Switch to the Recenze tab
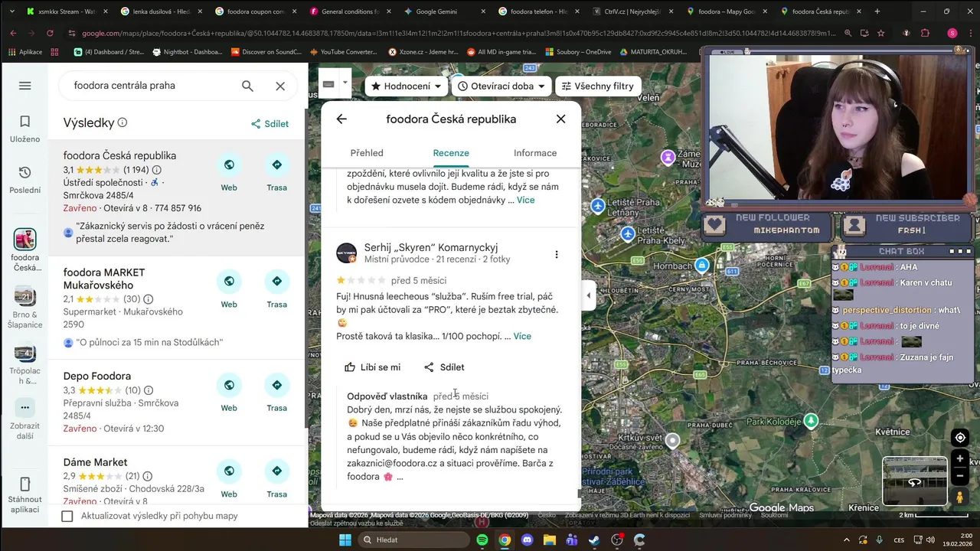The width and height of the screenshot is (980, 551). click(451, 153)
